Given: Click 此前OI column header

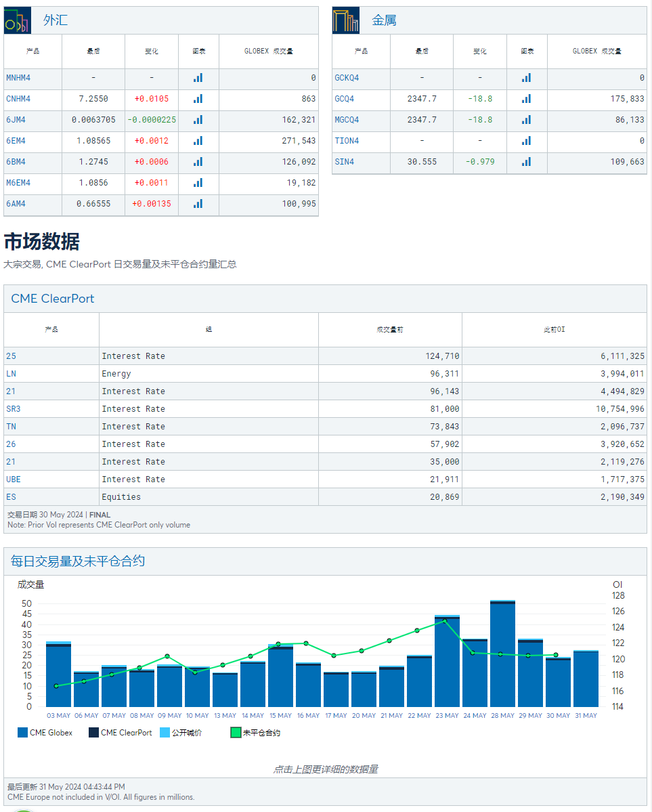Looking at the screenshot, I should click(x=554, y=329).
